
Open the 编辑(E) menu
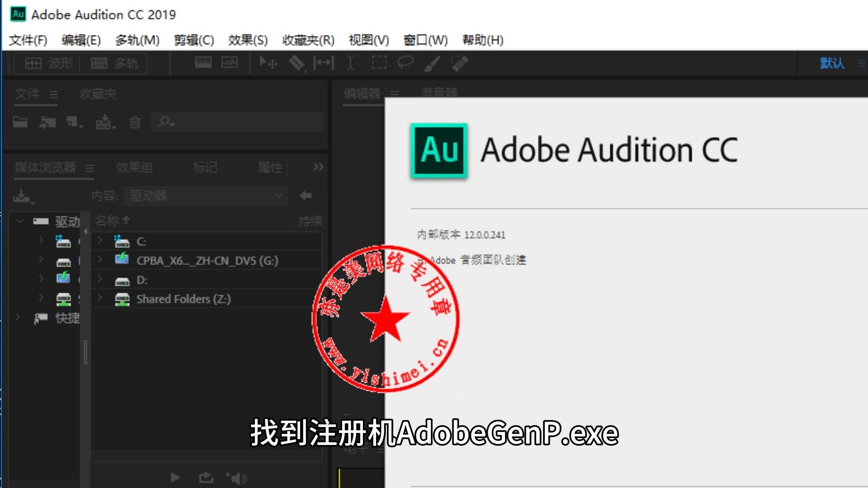point(81,40)
